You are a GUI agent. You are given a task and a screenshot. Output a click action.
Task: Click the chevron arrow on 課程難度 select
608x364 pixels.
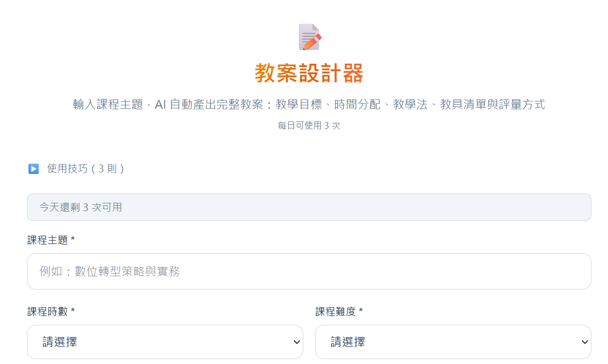(x=584, y=342)
